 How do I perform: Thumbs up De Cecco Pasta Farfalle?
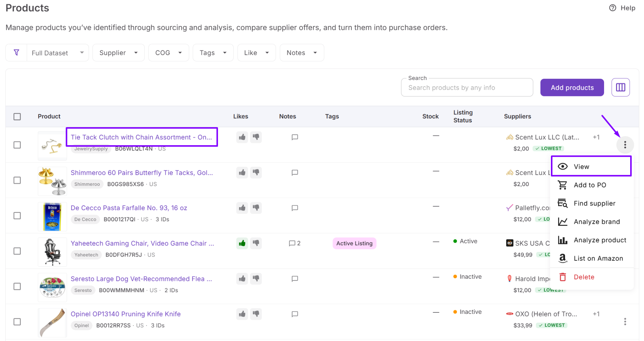(242, 208)
